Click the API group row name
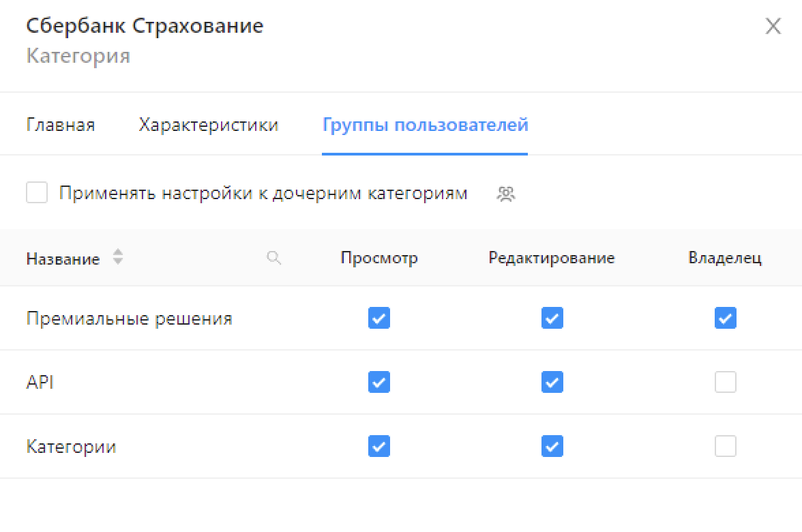This screenshot has height=532, width=802. point(40,383)
